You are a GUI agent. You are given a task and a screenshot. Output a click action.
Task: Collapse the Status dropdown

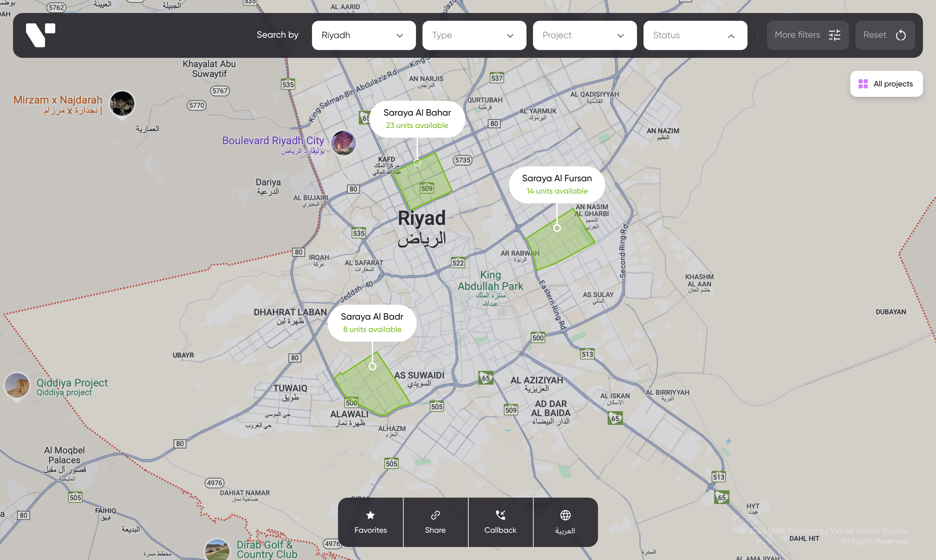(x=695, y=35)
